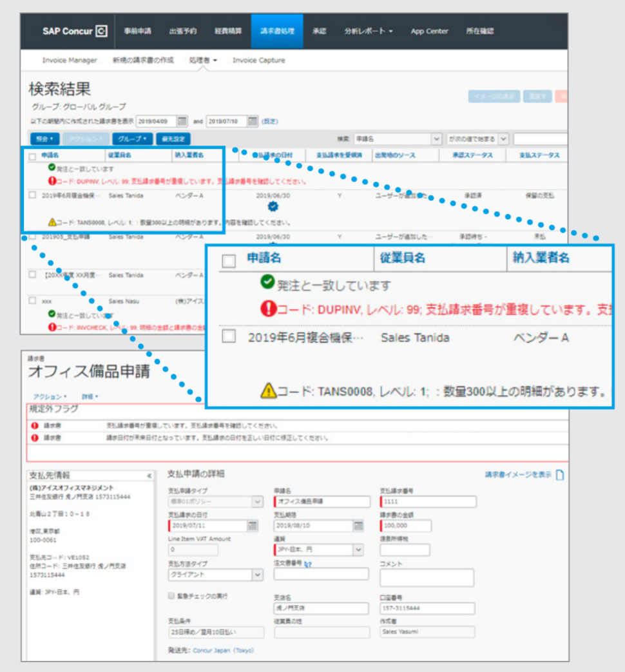Open calendar picker for 2019/04/09 start date
Image resolution: width=625 pixels, height=672 pixels.
182,121
